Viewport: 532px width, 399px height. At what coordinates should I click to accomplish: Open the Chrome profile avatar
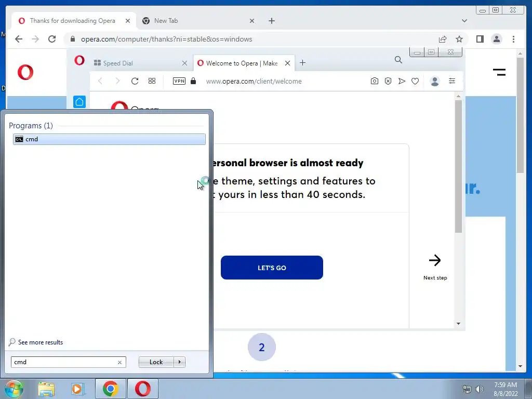(x=496, y=39)
